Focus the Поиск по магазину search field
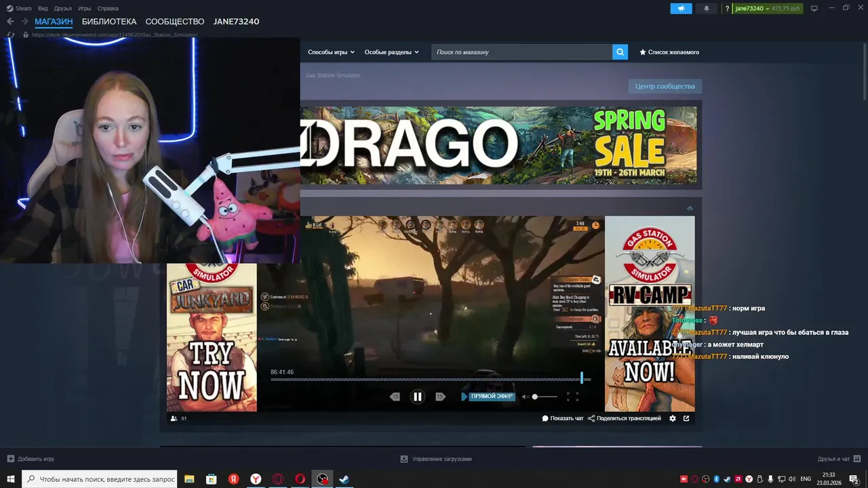The height and width of the screenshot is (488, 868). tap(521, 52)
